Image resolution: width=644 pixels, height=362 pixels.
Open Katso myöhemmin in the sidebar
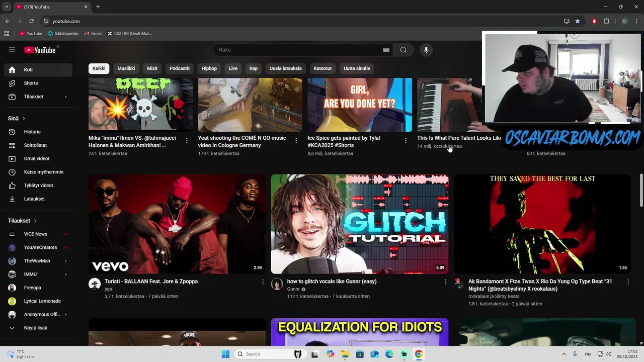[38, 172]
